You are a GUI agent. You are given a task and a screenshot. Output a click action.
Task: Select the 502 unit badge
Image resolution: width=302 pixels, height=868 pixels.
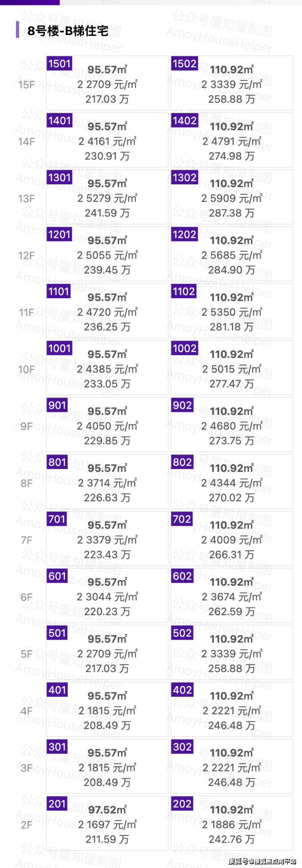[x=182, y=633]
